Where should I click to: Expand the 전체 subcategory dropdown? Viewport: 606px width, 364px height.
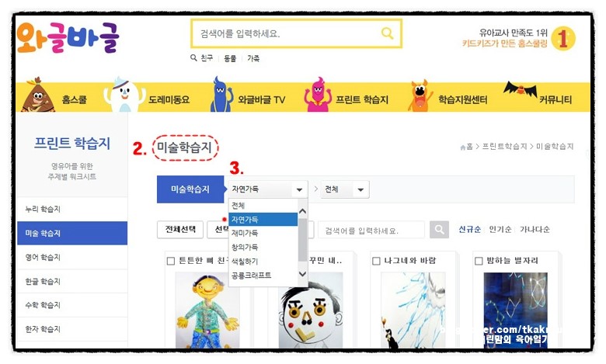tap(345, 189)
